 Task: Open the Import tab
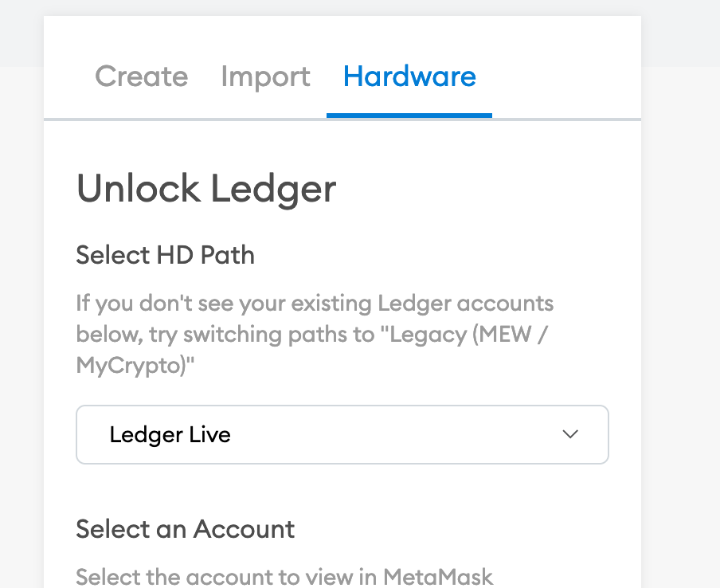coord(265,76)
